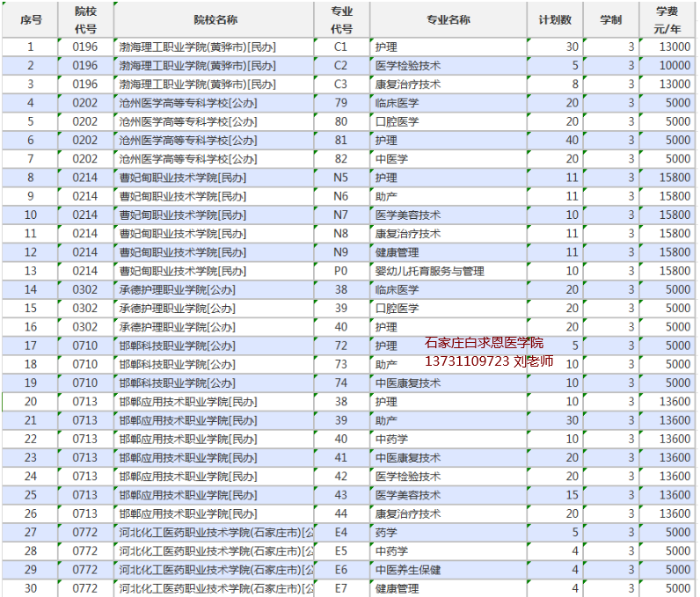Select 康复治疗技术 in row 3
The height and width of the screenshot is (597, 700).
[408, 84]
